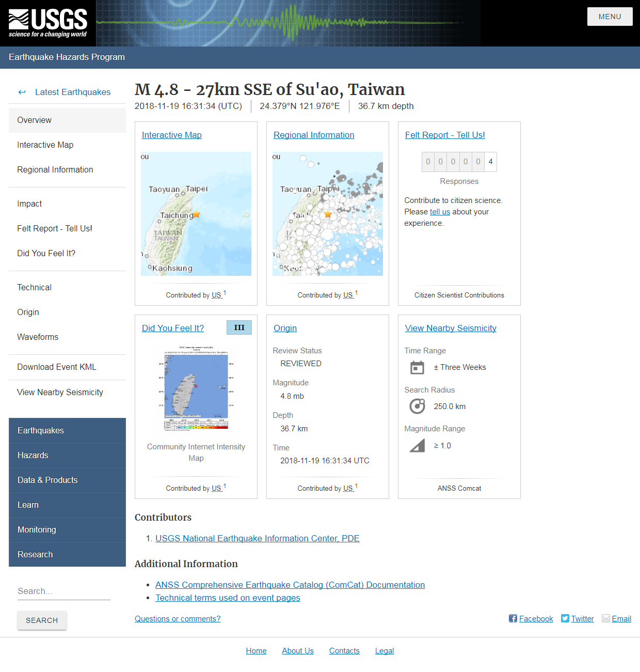Image resolution: width=640 pixels, height=672 pixels.
Task: Click the Origin card heading link
Action: pos(285,328)
